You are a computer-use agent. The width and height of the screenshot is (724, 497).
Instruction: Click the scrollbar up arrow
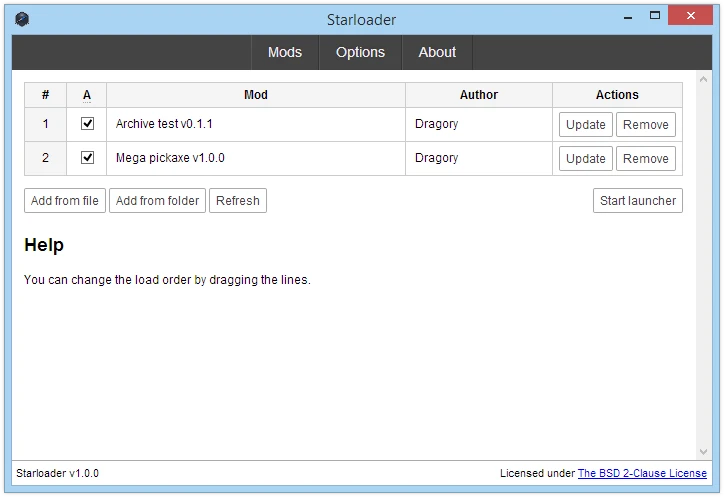coord(703,79)
